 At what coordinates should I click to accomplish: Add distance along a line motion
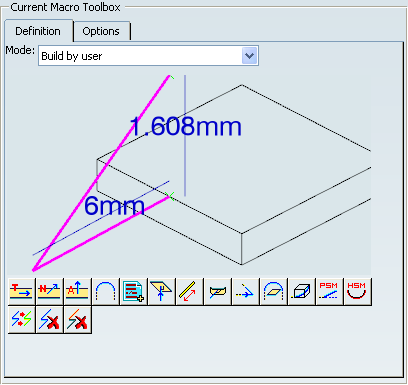tap(190, 292)
